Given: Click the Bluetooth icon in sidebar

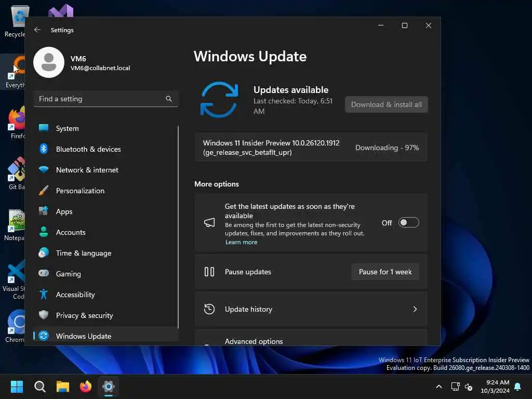Looking at the screenshot, I should click(44, 149).
